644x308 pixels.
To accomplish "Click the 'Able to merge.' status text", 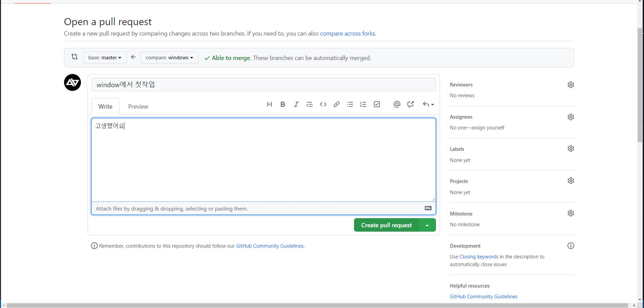I will [x=231, y=58].
